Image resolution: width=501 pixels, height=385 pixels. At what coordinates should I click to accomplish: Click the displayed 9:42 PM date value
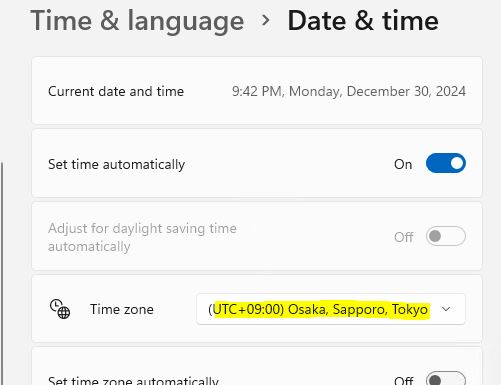click(x=349, y=91)
